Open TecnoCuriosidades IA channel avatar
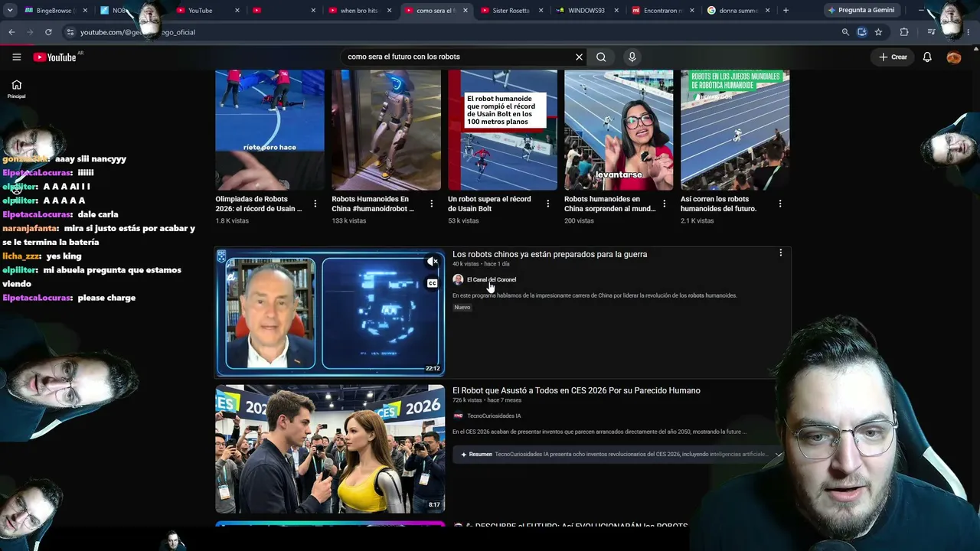This screenshot has height=551, width=980. [x=458, y=416]
